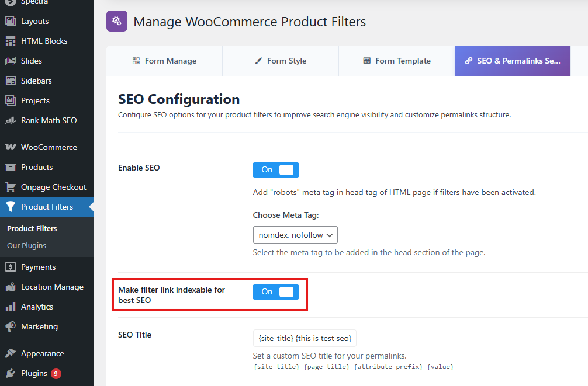Open the Form Manage tab

point(164,61)
